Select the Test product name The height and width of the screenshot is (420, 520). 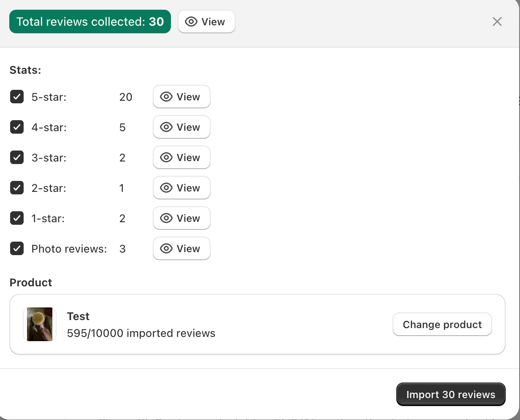[x=78, y=317]
